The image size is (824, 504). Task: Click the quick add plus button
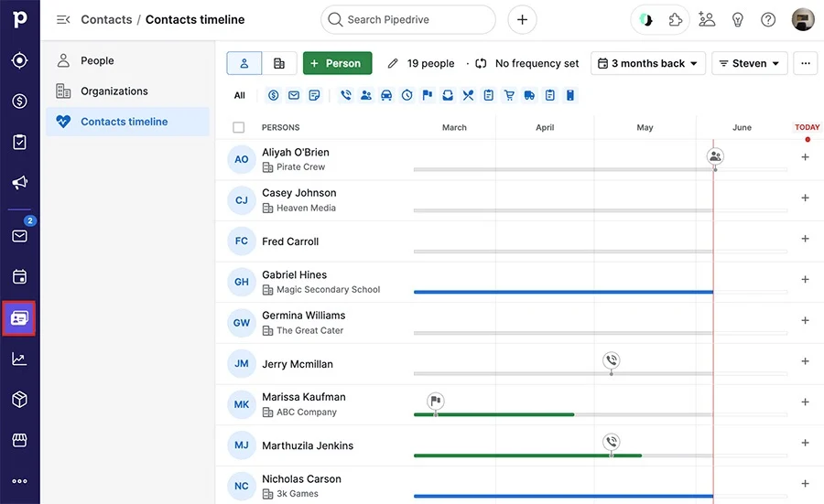point(522,20)
